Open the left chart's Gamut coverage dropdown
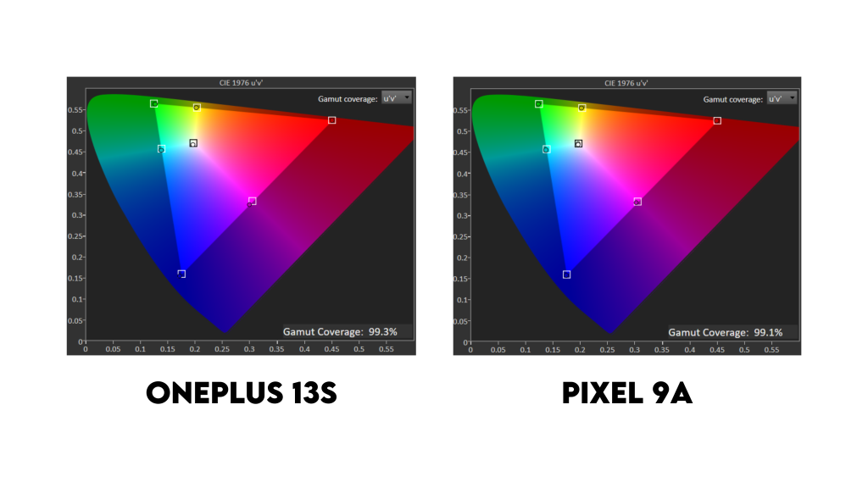Screen dimensions: 868x488 pos(396,98)
